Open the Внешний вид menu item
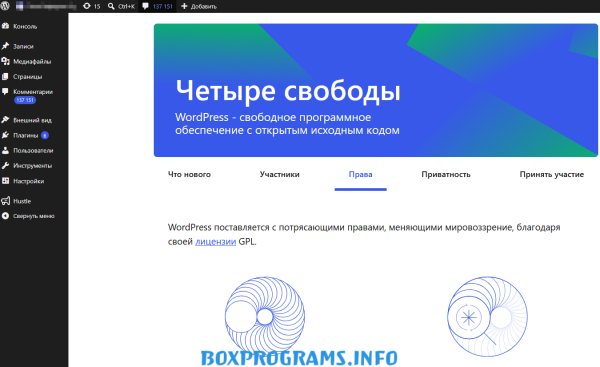600x367 pixels. [34, 120]
